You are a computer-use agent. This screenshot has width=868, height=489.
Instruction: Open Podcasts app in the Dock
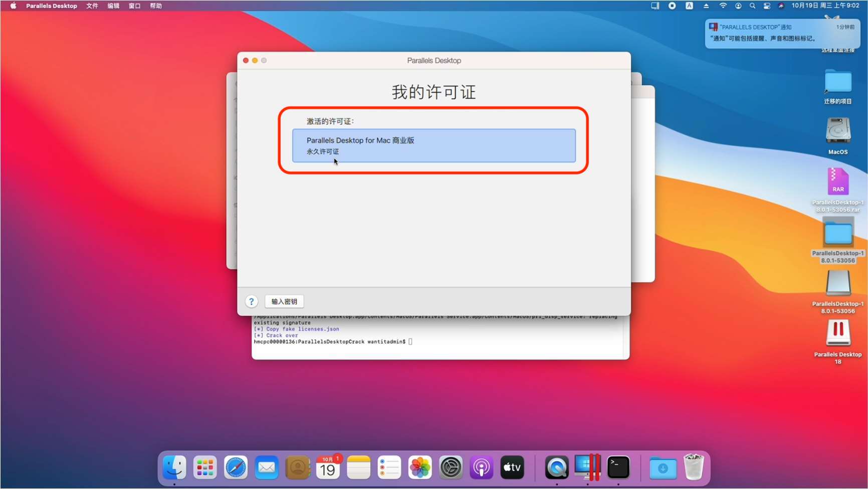(482, 467)
